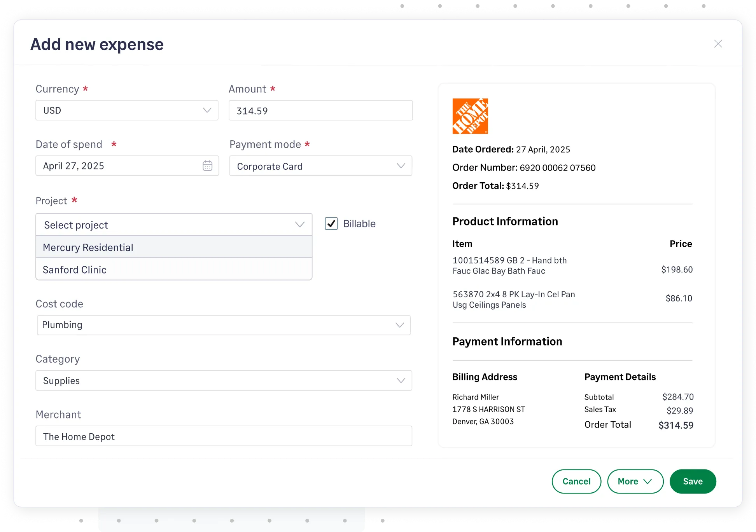
Task: Expand the Category dropdown
Action: [x=223, y=380]
